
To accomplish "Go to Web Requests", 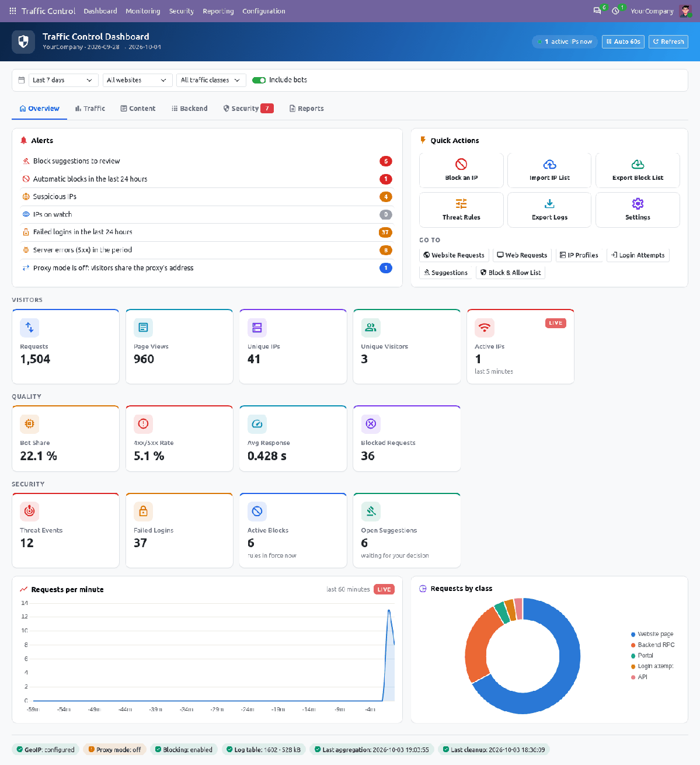I will pyautogui.click(x=522, y=255).
